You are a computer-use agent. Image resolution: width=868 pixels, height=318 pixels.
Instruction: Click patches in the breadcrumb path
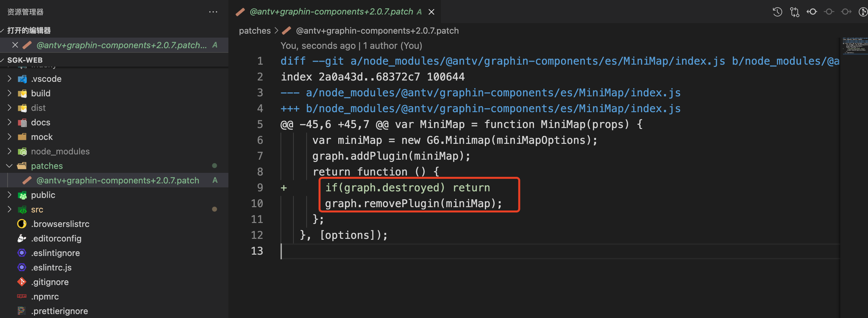pyautogui.click(x=255, y=30)
